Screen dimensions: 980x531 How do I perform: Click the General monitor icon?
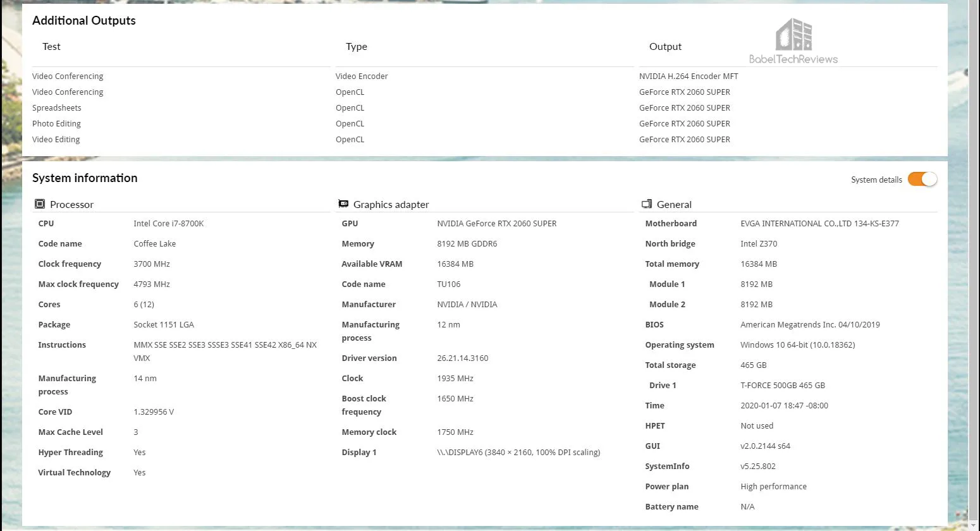[647, 204]
